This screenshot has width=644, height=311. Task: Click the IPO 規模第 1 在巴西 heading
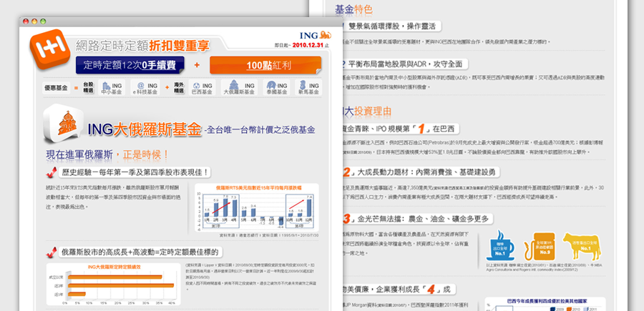pyautogui.click(x=401, y=129)
